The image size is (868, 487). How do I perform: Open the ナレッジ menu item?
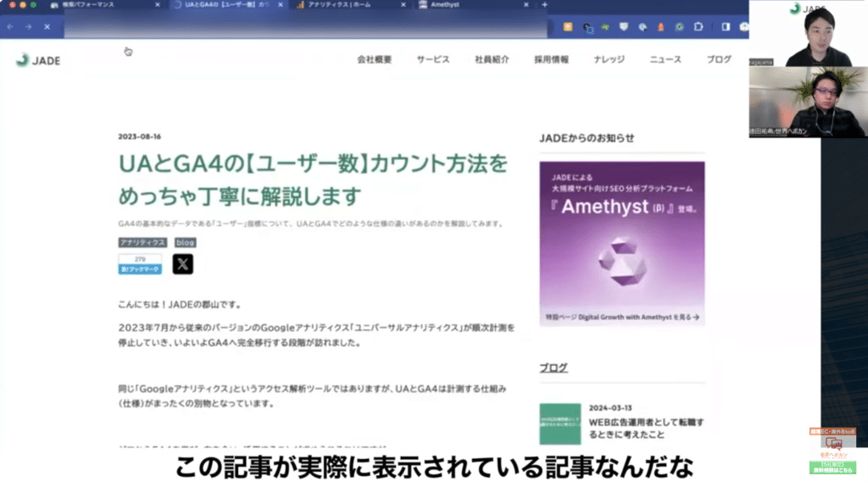tap(609, 59)
